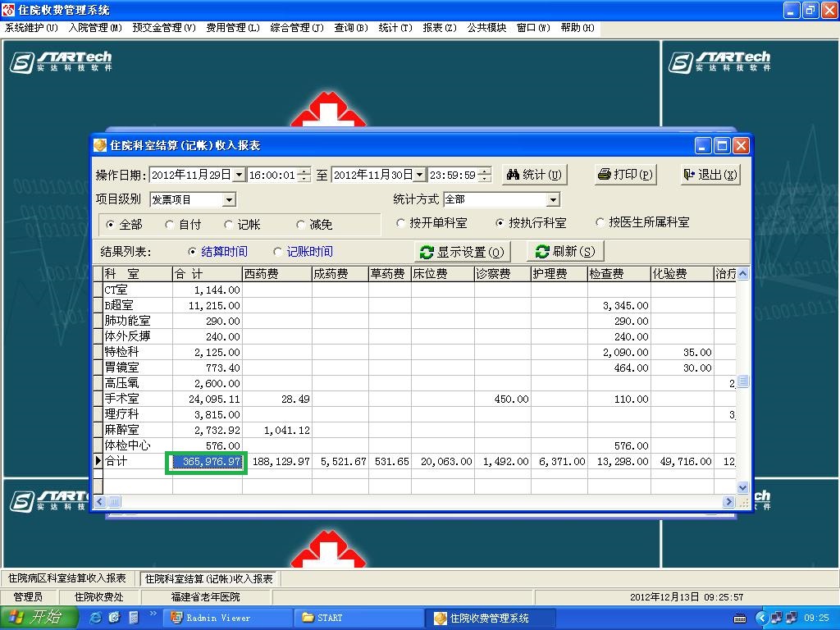Switch to 住院病区科室结算收入报表 tab
Screen dimensions: 840x630
(x=67, y=578)
